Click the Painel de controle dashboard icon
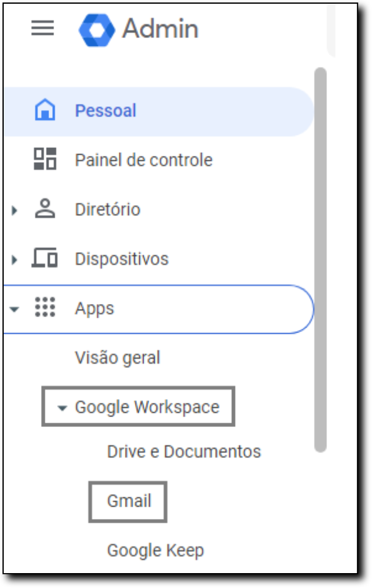The width and height of the screenshot is (373, 588). [x=45, y=159]
